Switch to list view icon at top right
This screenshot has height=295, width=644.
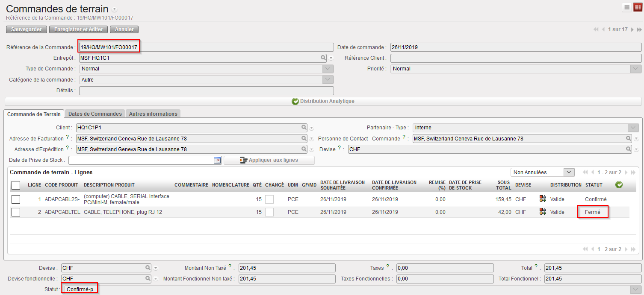(626, 7)
